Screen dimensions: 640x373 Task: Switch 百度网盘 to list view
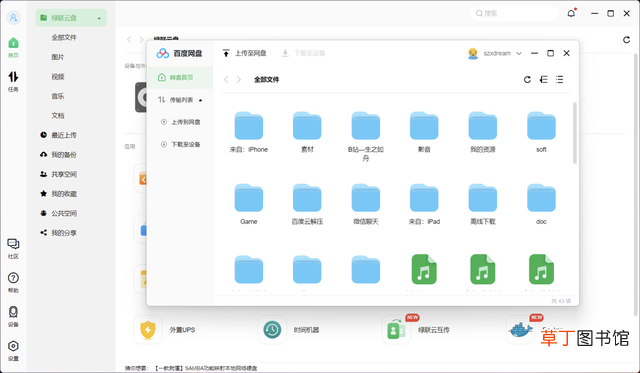[559, 80]
